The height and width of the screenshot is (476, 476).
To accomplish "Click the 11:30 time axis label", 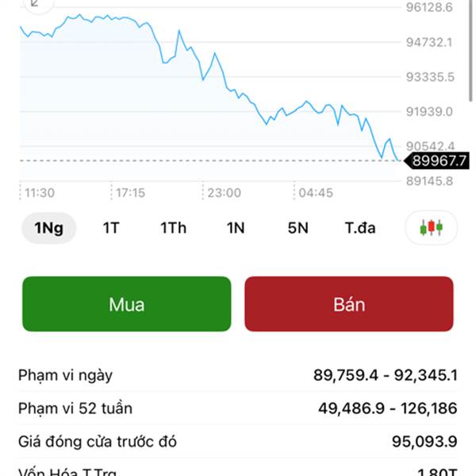I will click(40, 193).
